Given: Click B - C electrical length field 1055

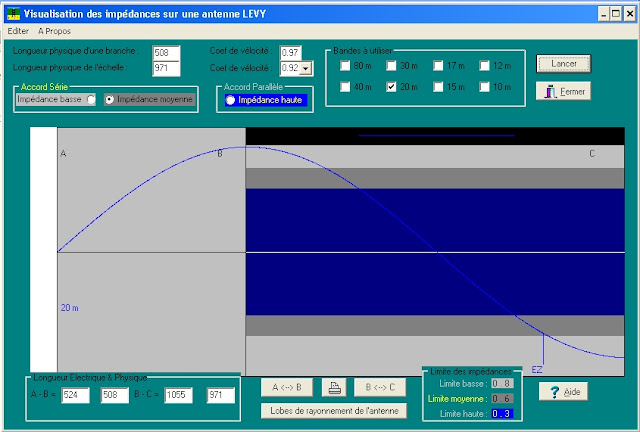Looking at the screenshot, I should [178, 395].
